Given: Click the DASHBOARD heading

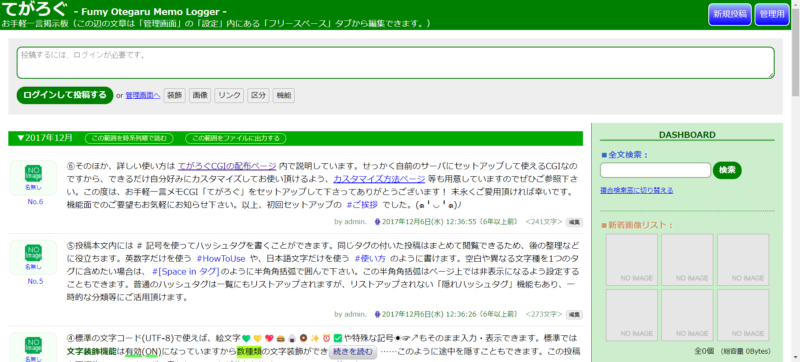Looking at the screenshot, I should (x=687, y=135).
